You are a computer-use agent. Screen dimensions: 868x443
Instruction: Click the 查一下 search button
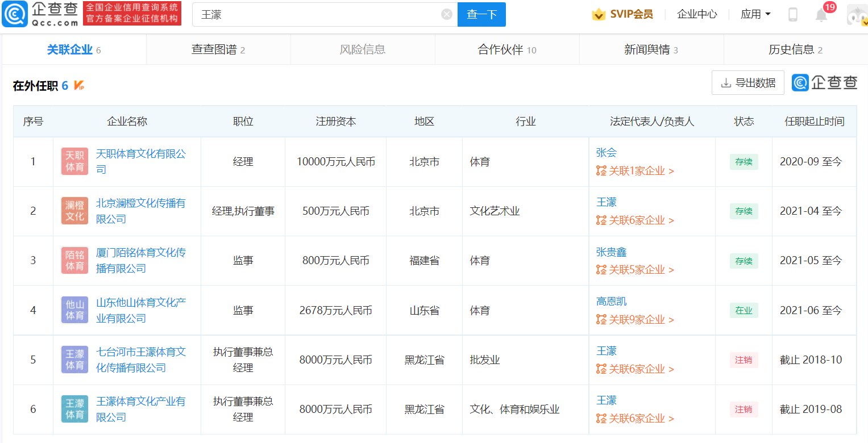point(481,14)
